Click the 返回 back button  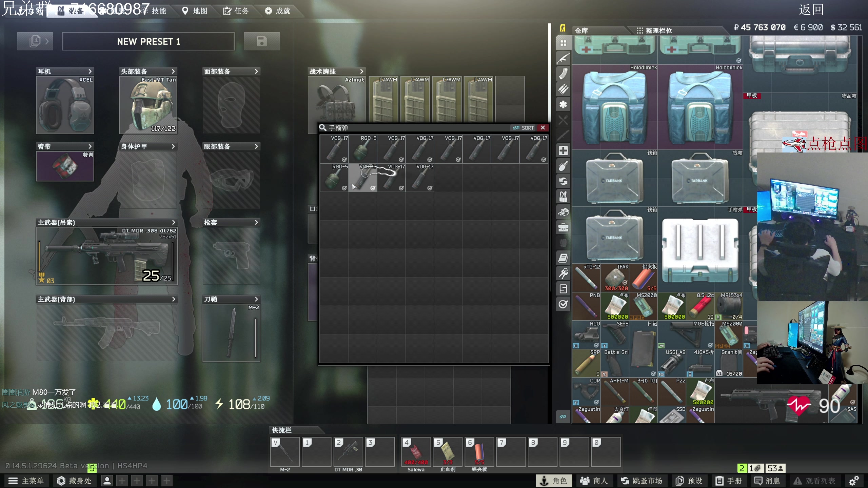(811, 9)
